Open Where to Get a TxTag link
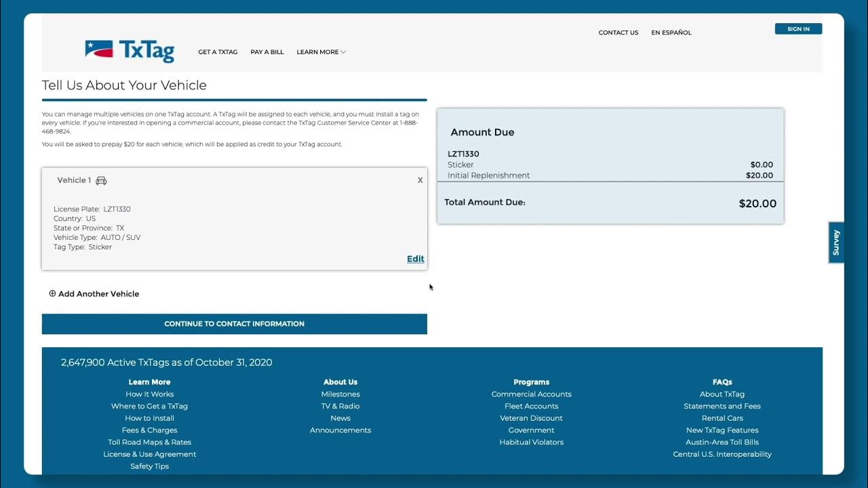Viewport: 868px width, 488px height. point(150,406)
